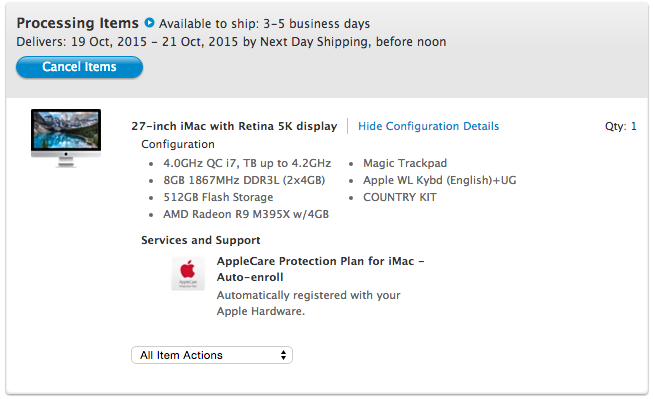Click AppleCare Protection Plan for iMac heading
The height and width of the screenshot is (399, 653).
click(320, 269)
